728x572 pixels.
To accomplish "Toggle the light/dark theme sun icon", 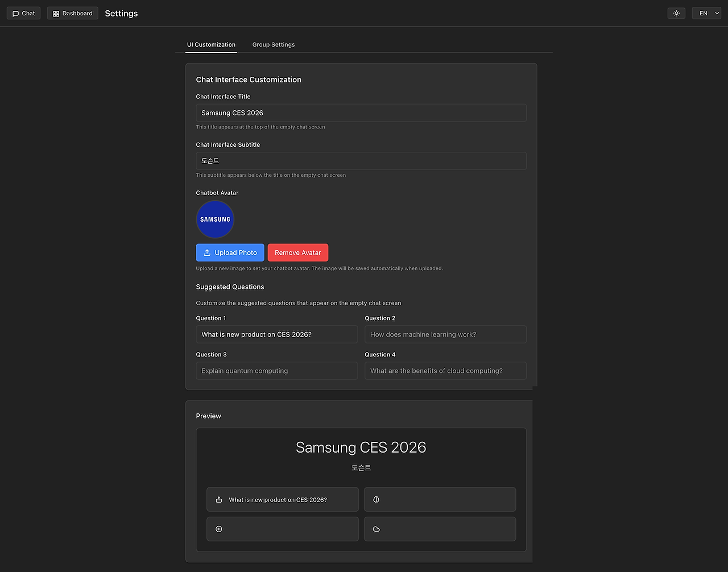I will pyautogui.click(x=676, y=13).
